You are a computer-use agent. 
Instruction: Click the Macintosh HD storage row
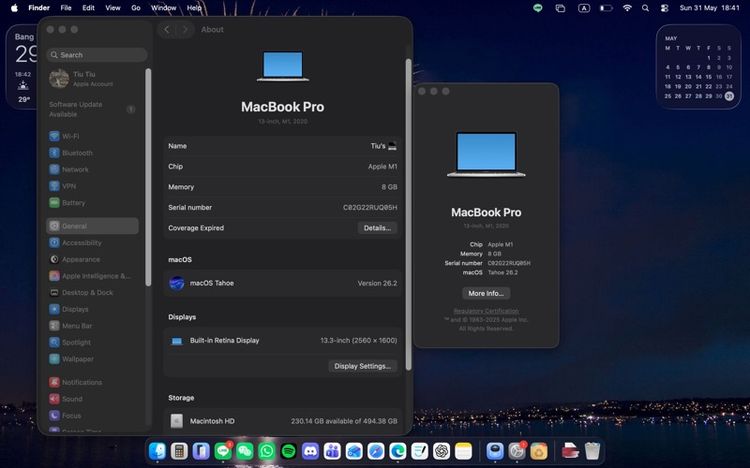282,421
